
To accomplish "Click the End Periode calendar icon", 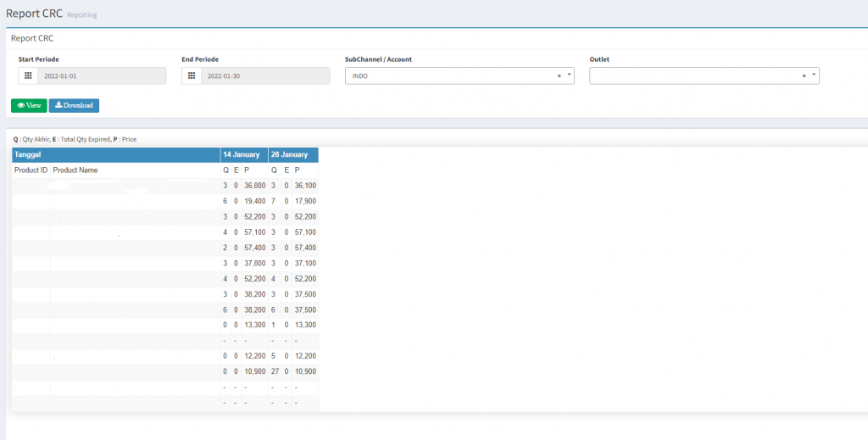I will (x=192, y=76).
